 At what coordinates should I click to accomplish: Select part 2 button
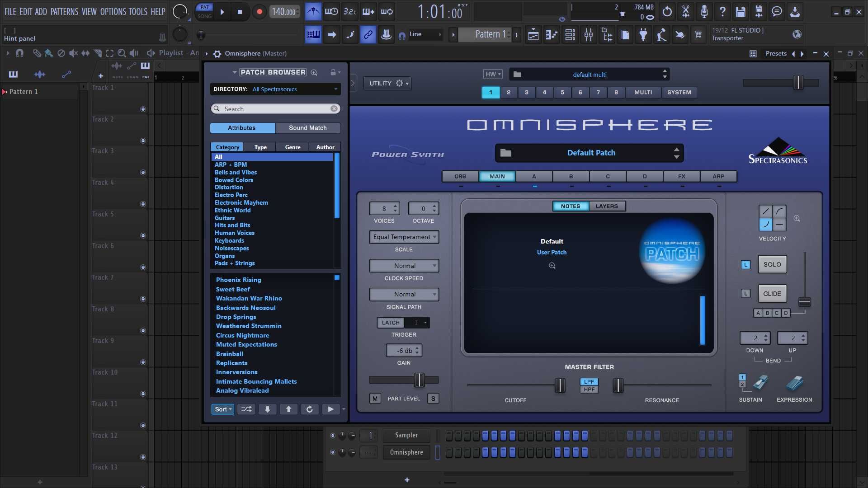click(509, 92)
